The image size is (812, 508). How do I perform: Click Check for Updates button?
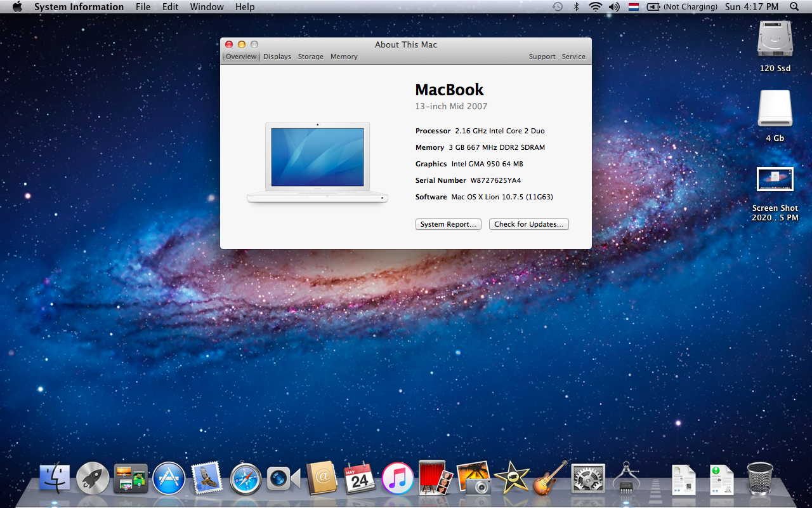pyautogui.click(x=529, y=224)
